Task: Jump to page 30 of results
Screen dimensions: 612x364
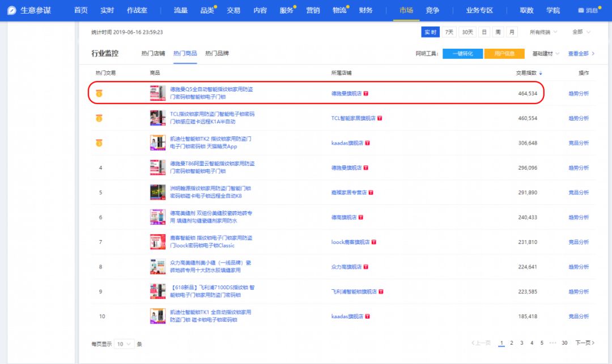Action: click(564, 343)
